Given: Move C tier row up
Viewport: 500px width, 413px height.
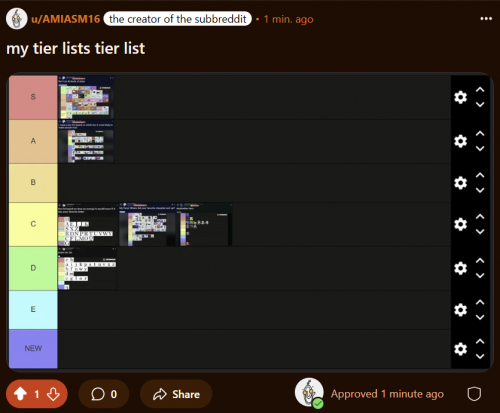Looking at the screenshot, I should click(480, 216).
